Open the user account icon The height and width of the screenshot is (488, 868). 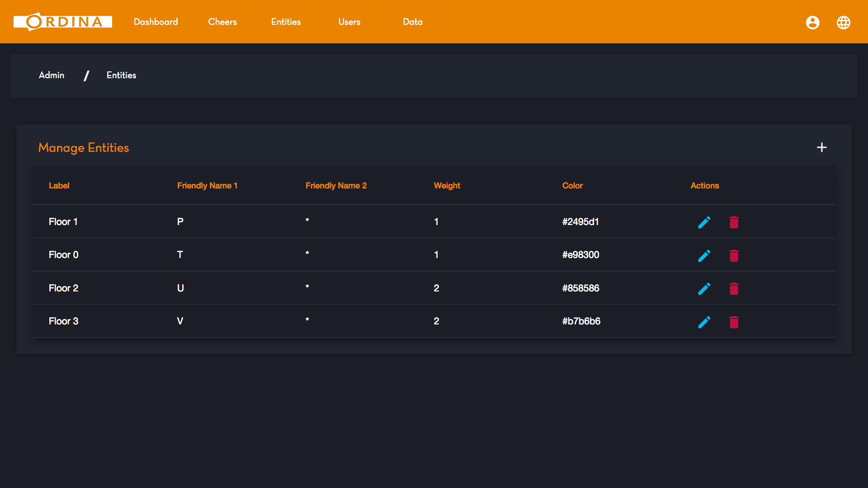click(x=812, y=22)
